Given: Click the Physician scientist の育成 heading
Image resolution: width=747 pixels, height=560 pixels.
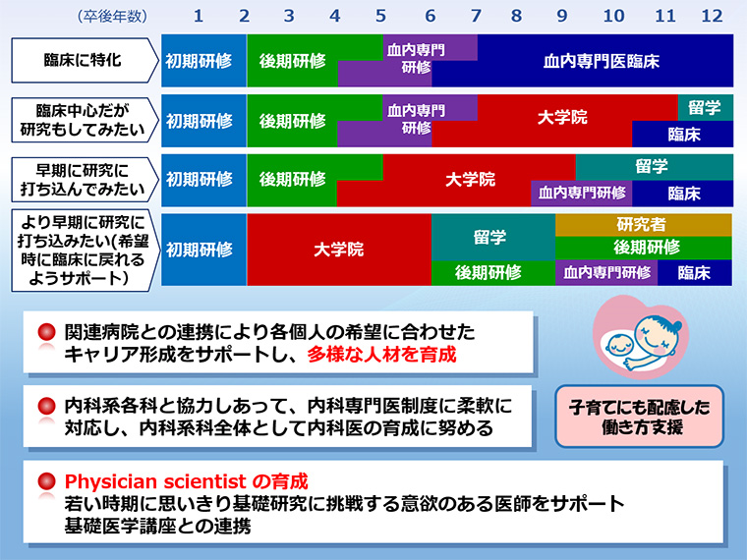Looking at the screenshot, I should click(187, 483).
